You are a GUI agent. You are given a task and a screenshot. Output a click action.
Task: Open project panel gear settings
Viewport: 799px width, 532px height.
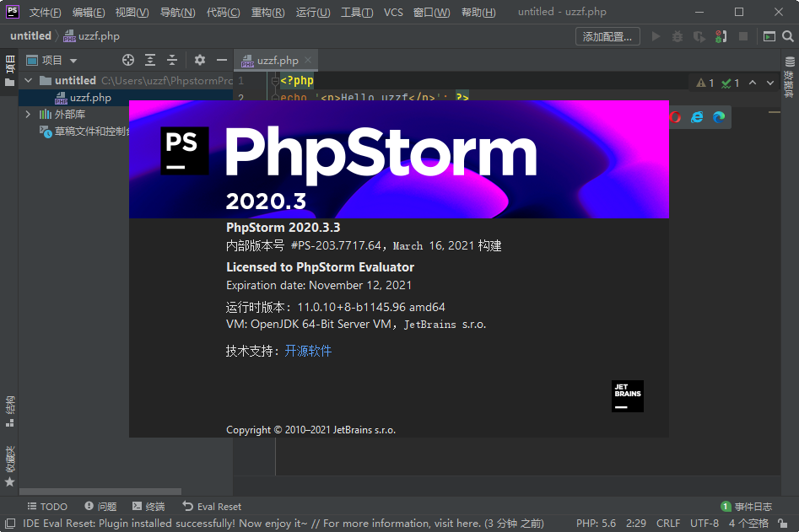click(200, 60)
